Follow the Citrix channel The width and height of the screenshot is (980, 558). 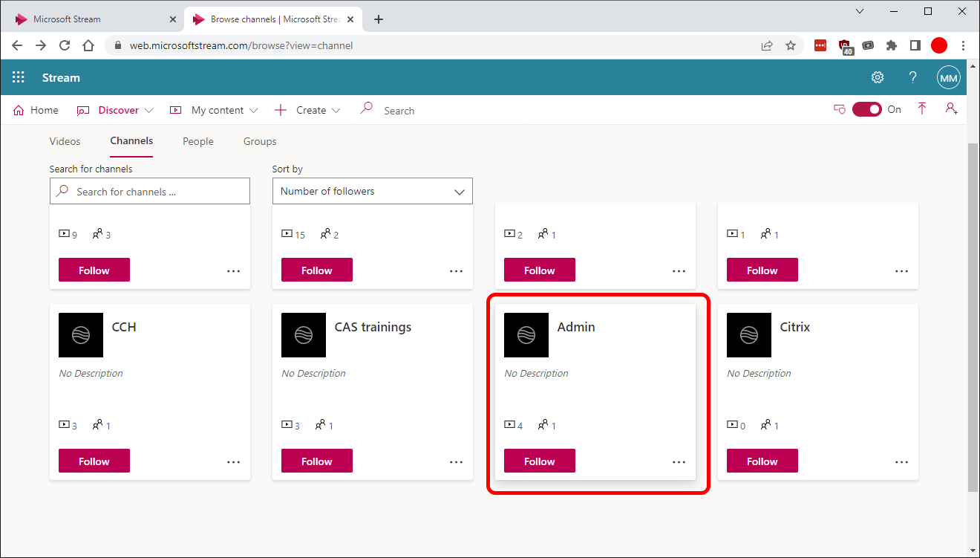762,461
